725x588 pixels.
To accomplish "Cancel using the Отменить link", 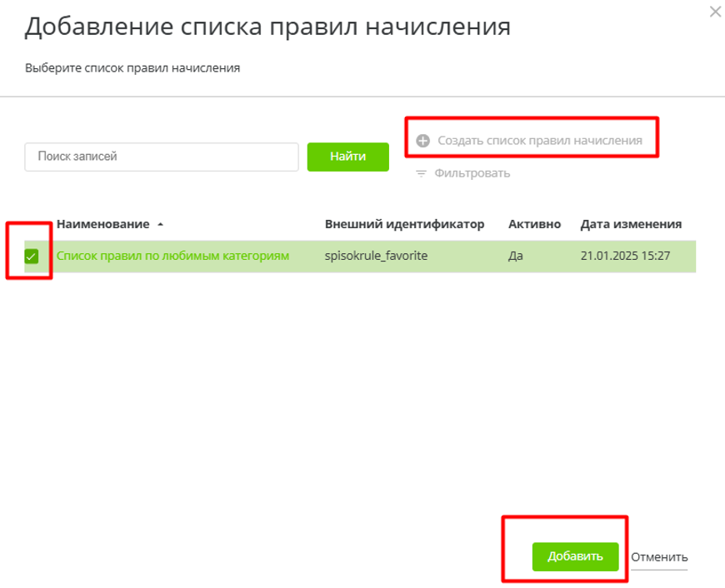I will point(658,557).
